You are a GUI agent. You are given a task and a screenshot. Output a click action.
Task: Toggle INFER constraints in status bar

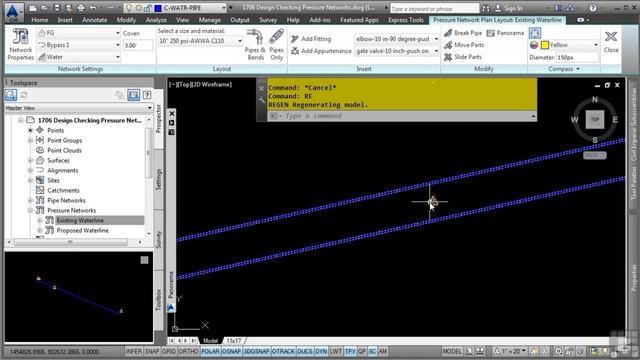(133, 351)
